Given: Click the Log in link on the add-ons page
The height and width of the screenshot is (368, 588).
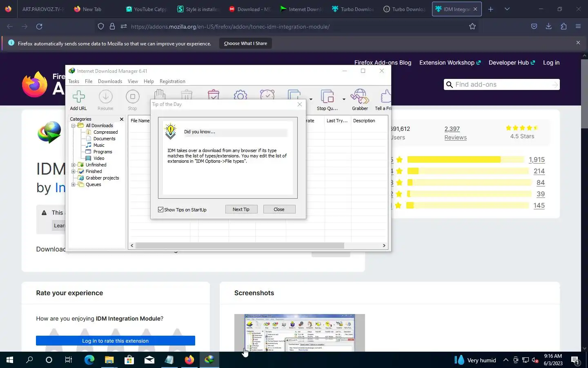Looking at the screenshot, I should (x=551, y=63).
